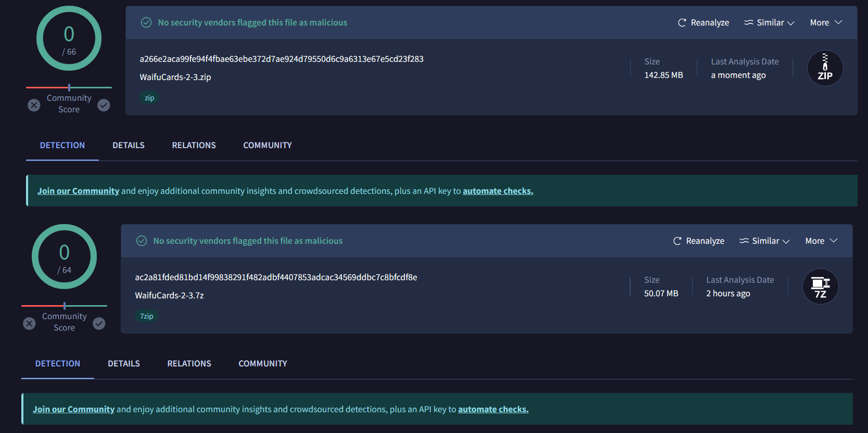Click the 7zip tag label

(147, 316)
